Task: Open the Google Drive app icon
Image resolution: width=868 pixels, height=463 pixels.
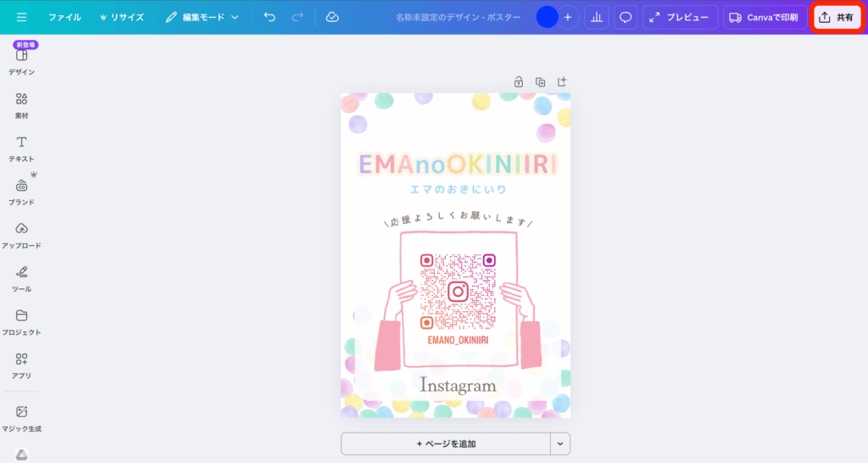Action: [21, 455]
